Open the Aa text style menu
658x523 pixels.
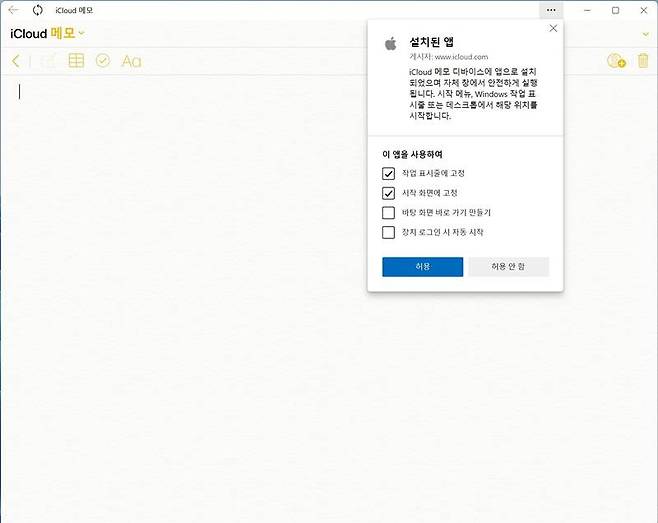(131, 61)
